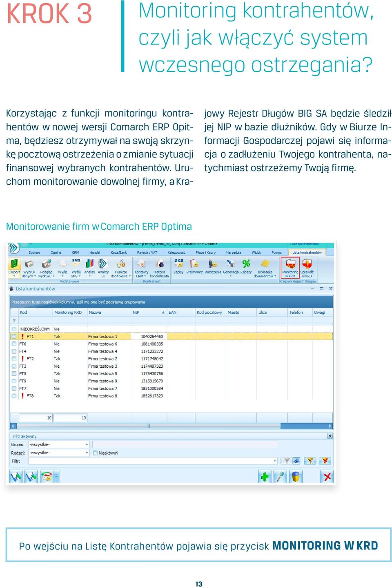The height and width of the screenshot is (587, 392).
Task: Click the funnel apply filter icon
Action: 287,461
